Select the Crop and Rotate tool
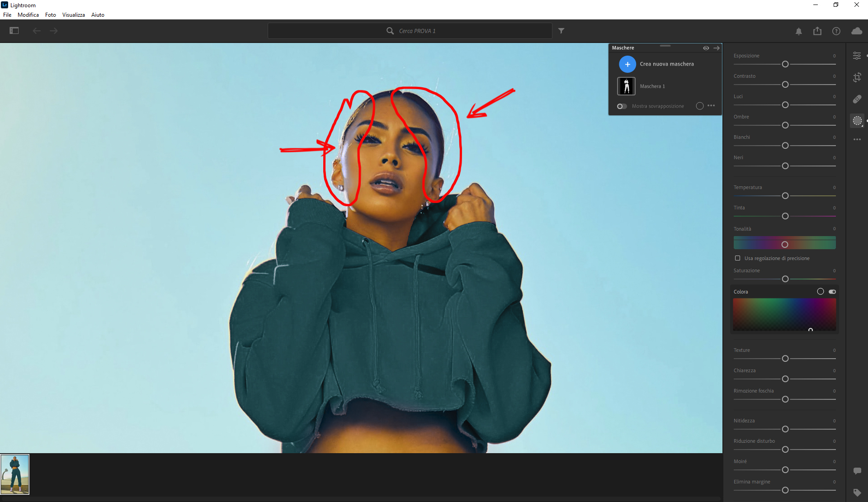The height and width of the screenshot is (502, 868). tap(857, 77)
